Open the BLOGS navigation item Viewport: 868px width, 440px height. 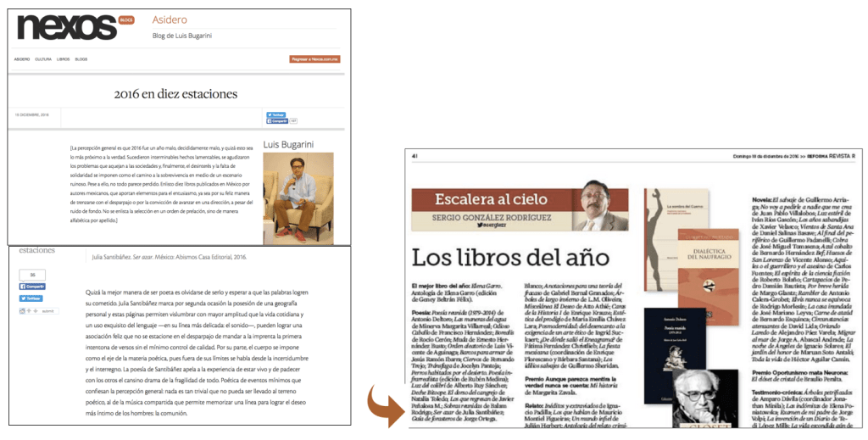click(x=81, y=59)
